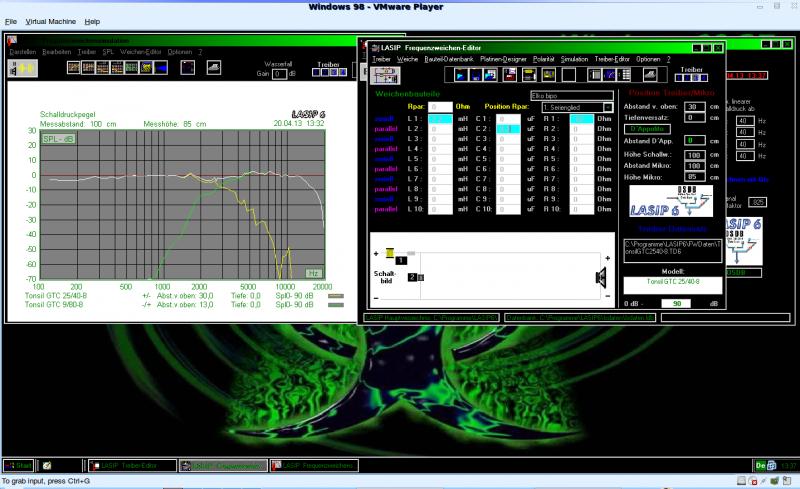Click the blue play-arrow icon in Frequenzweichen-Editor toolbar
Image resolution: width=800 pixels, height=489 pixels.
tap(461, 75)
